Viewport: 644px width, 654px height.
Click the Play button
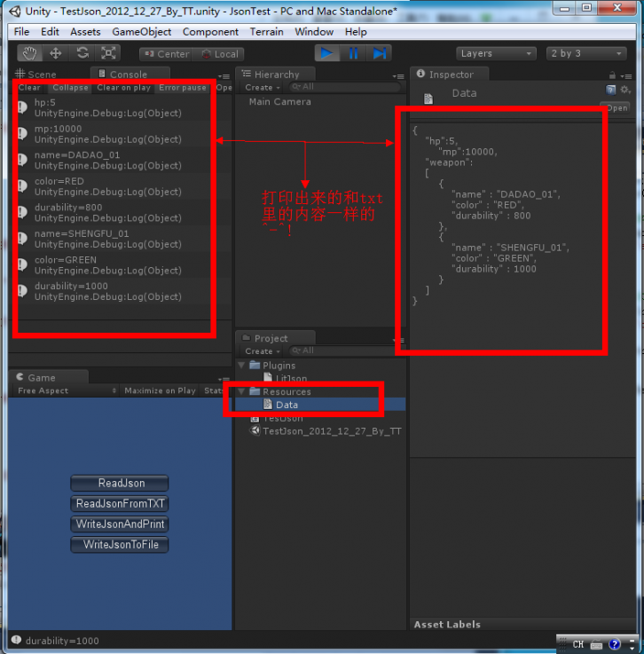(x=326, y=53)
